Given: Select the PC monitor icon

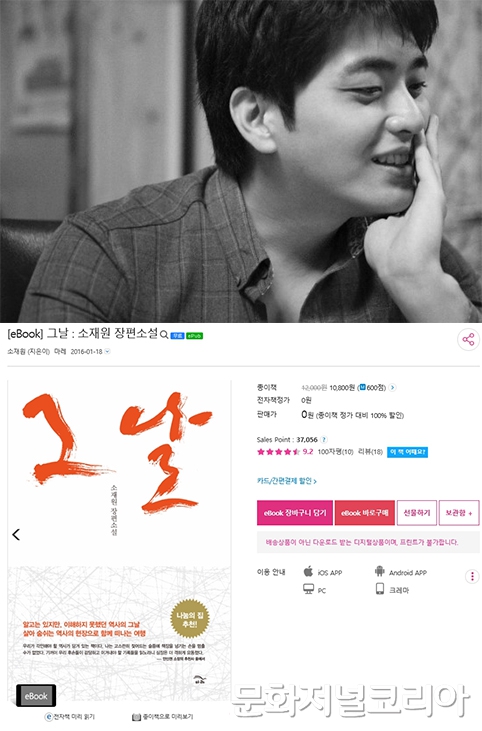Looking at the screenshot, I should 308,589.
